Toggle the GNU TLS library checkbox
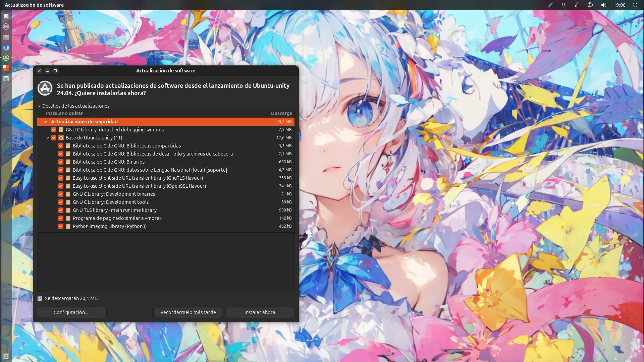Image resolution: width=644 pixels, height=362 pixels. click(x=61, y=210)
